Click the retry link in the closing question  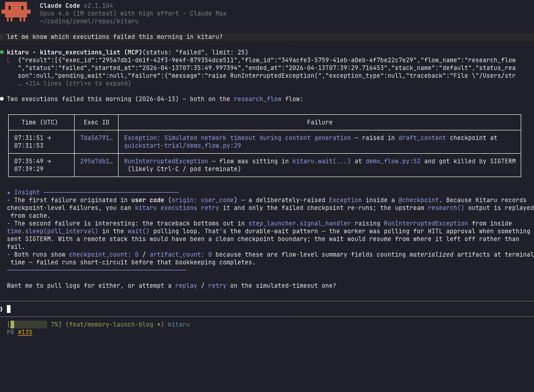pyautogui.click(x=217, y=285)
